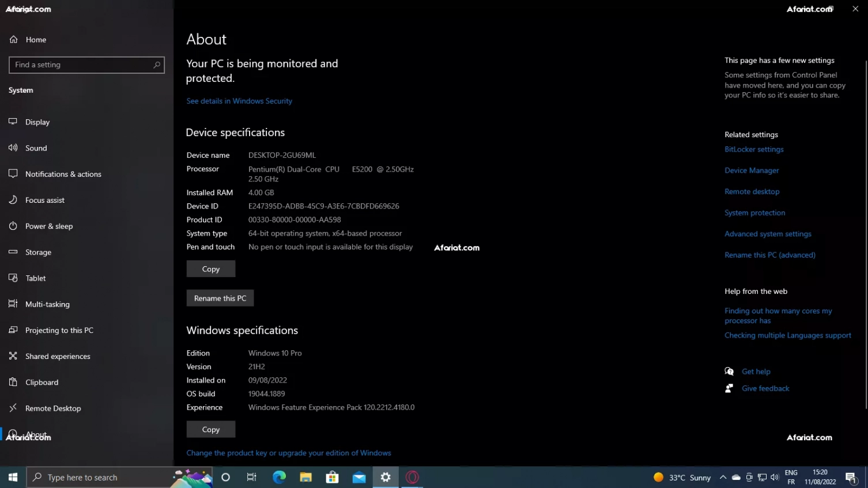Image resolution: width=868 pixels, height=488 pixels.
Task: Click Rename this PC button
Action: (x=220, y=298)
